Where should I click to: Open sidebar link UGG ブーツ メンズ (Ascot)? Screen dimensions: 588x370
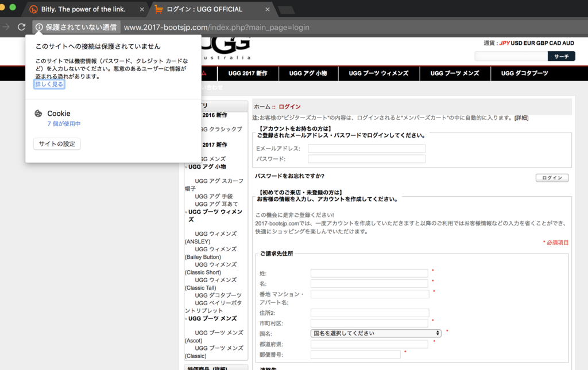214,336
